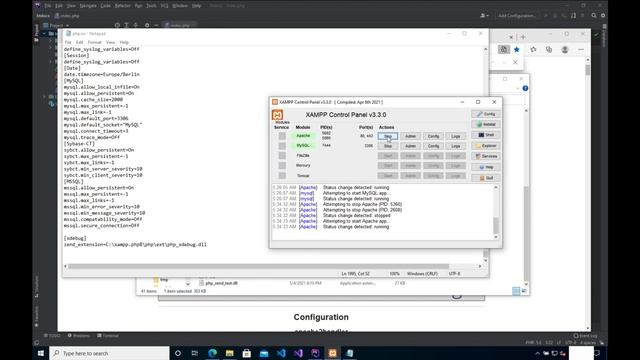
Task: Click date.timezone=Europe/Berlin line in Notepad
Action: [x=102, y=74]
